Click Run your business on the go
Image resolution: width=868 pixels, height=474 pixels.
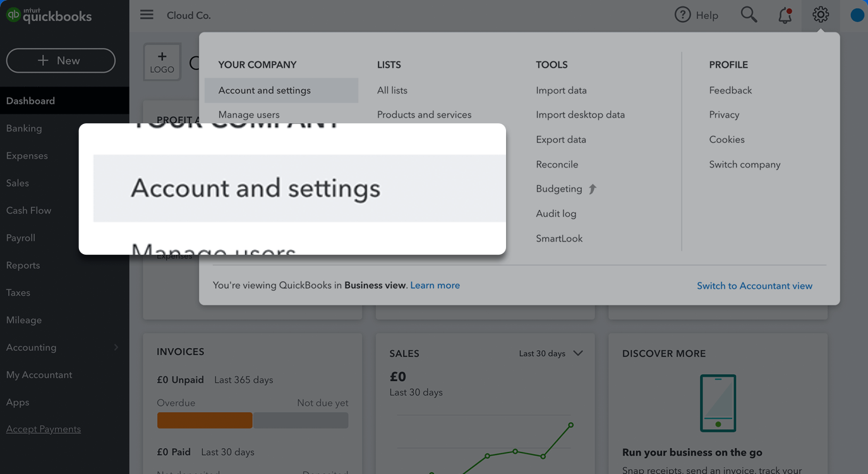(x=692, y=453)
